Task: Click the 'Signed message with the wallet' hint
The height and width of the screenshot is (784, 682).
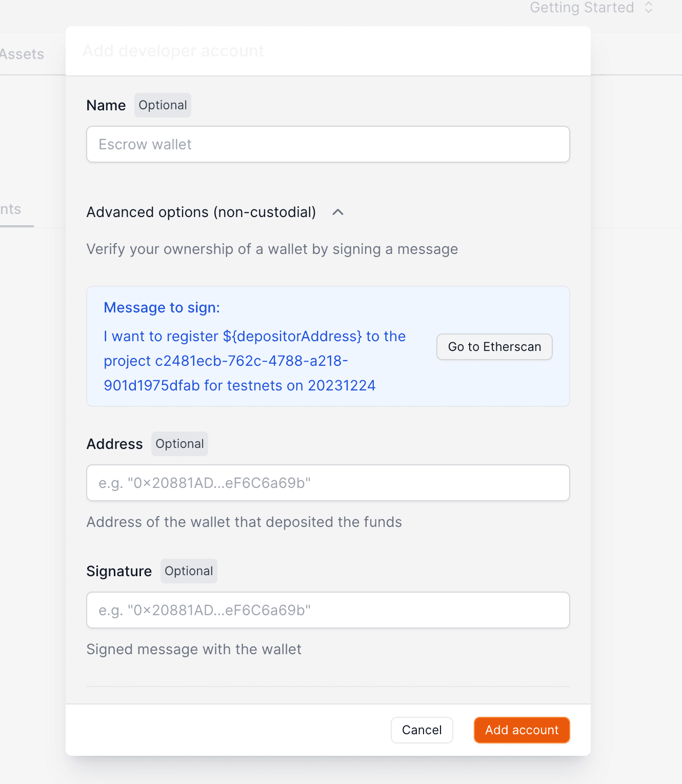Action: point(194,649)
